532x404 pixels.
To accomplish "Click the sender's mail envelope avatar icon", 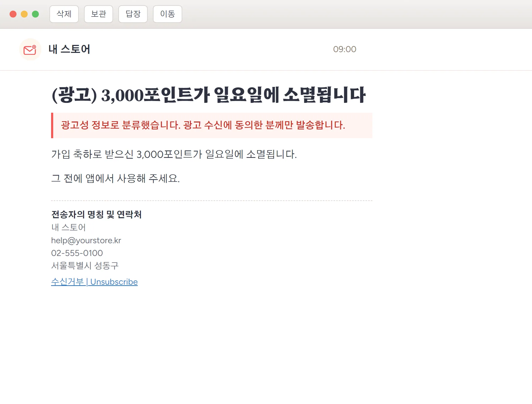I will tap(30, 49).
